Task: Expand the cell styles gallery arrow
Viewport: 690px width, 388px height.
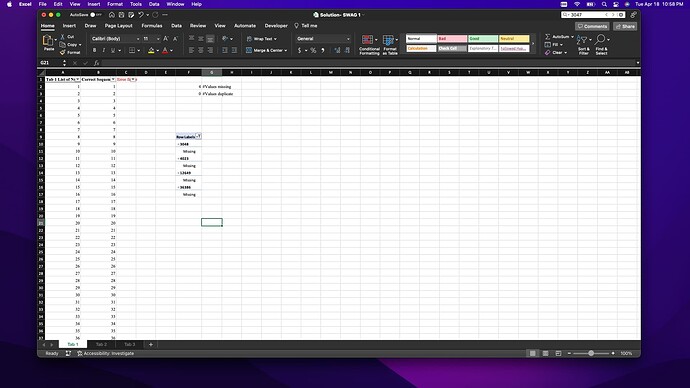Action: pyautogui.click(x=533, y=44)
